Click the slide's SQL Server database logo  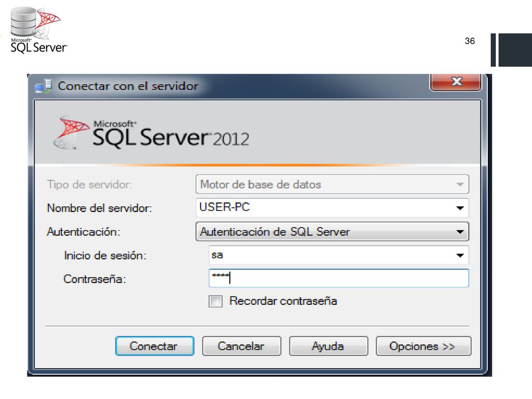click(x=38, y=30)
